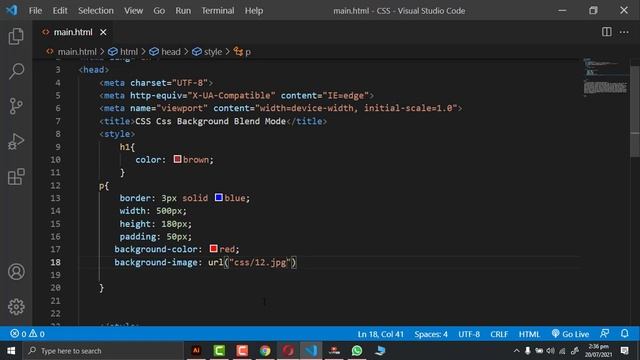This screenshot has height=360, width=640.
Task: Open Google Chrome from taskbar
Action: [x=265, y=351]
